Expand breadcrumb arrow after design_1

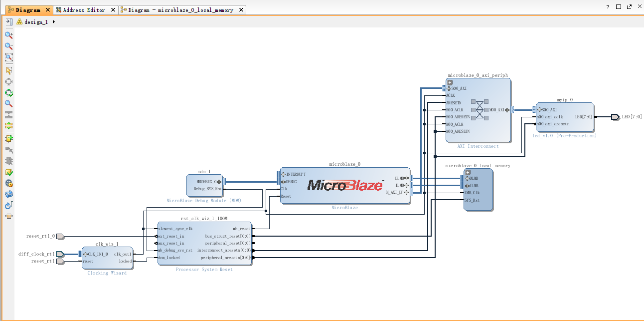(53, 22)
